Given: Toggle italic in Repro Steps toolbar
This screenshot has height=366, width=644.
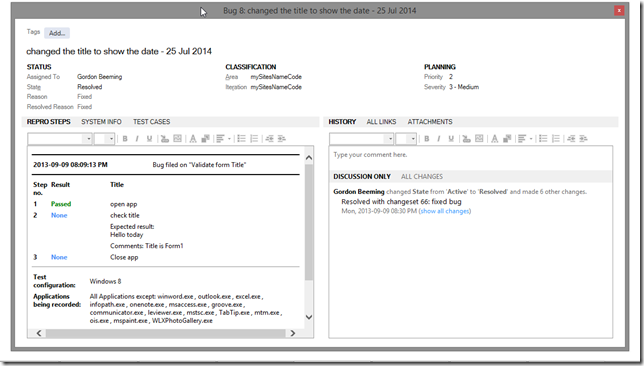Looking at the screenshot, I should pos(137,139).
